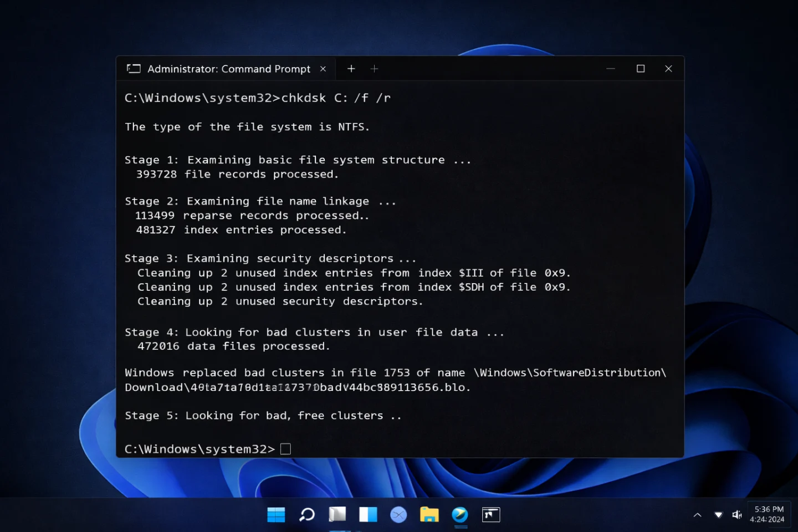Maximize the Command Prompt window
This screenshot has height=532, width=798.
[641, 69]
